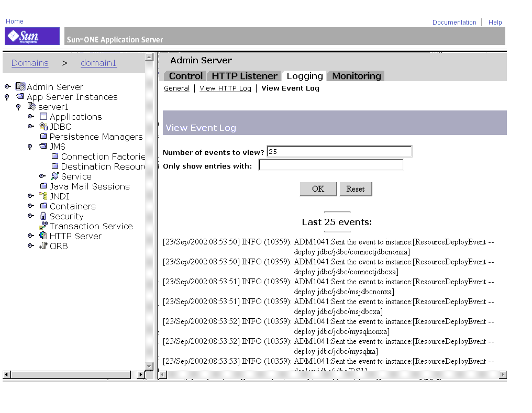The height and width of the screenshot is (413, 532).
Task: Click the tree panel scroll-right arrow
Action: (x=140, y=374)
